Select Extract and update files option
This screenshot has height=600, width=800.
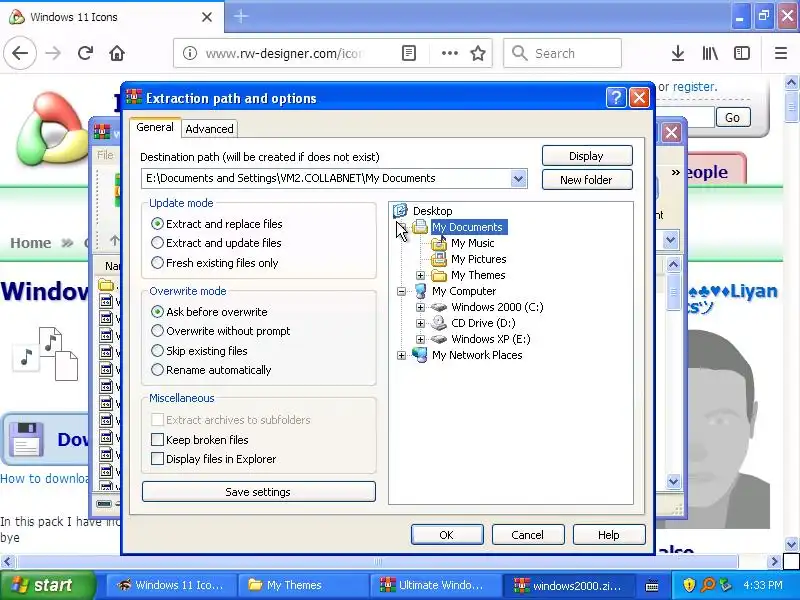[x=157, y=243]
